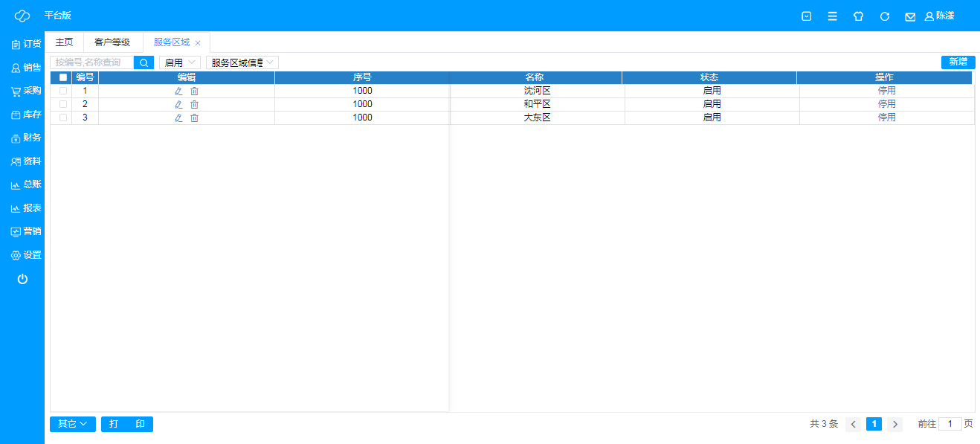Click the 打印 button
The height and width of the screenshot is (444, 980).
coord(127,424)
